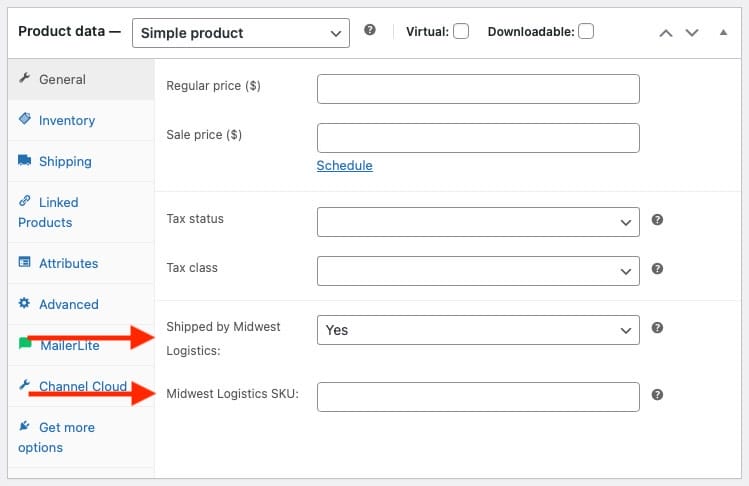Open Shipped by Midwest Logistics Yes dropdown

(x=478, y=330)
